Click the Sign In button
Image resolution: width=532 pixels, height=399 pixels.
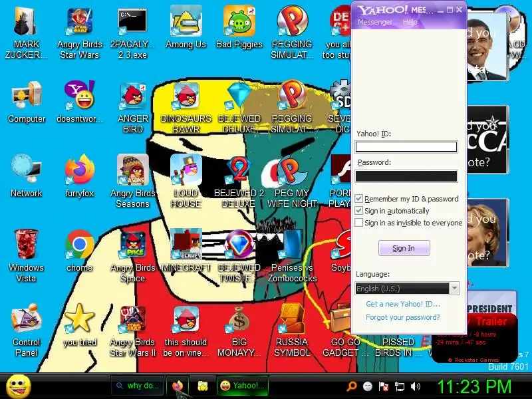click(404, 248)
